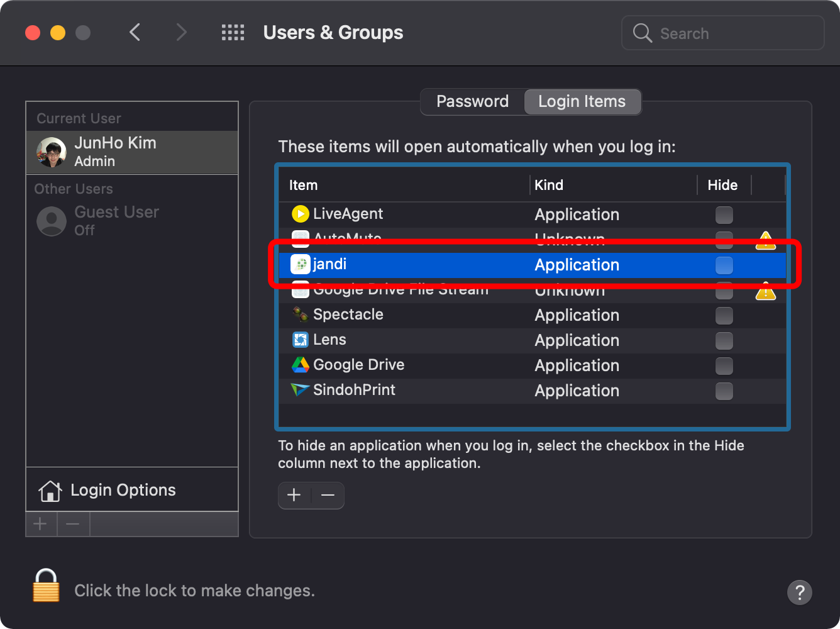The height and width of the screenshot is (629, 840).
Task: Select the Google Drive row name
Action: click(358, 365)
